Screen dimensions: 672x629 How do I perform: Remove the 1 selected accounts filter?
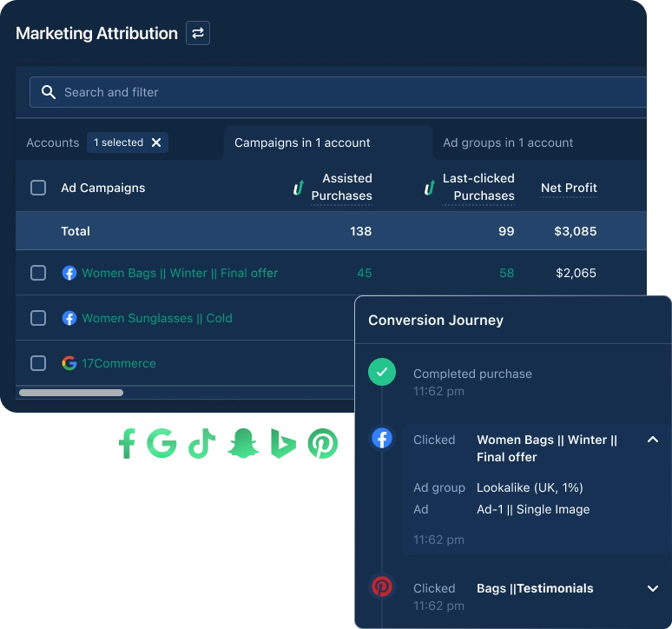(x=156, y=142)
